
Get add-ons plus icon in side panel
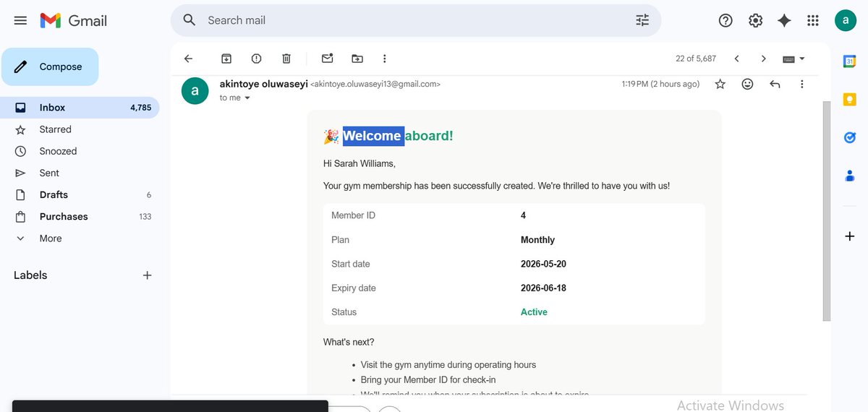(850, 236)
